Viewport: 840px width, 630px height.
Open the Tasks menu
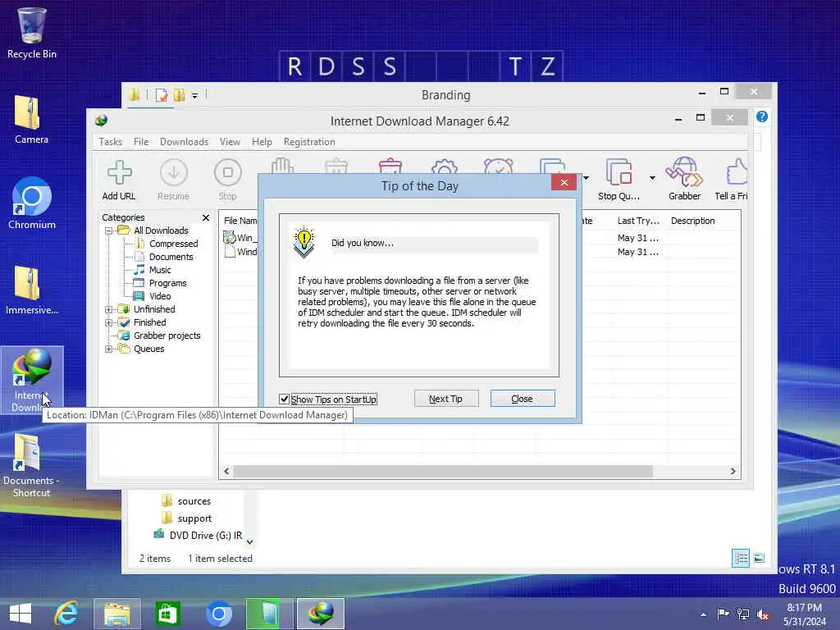(x=111, y=142)
